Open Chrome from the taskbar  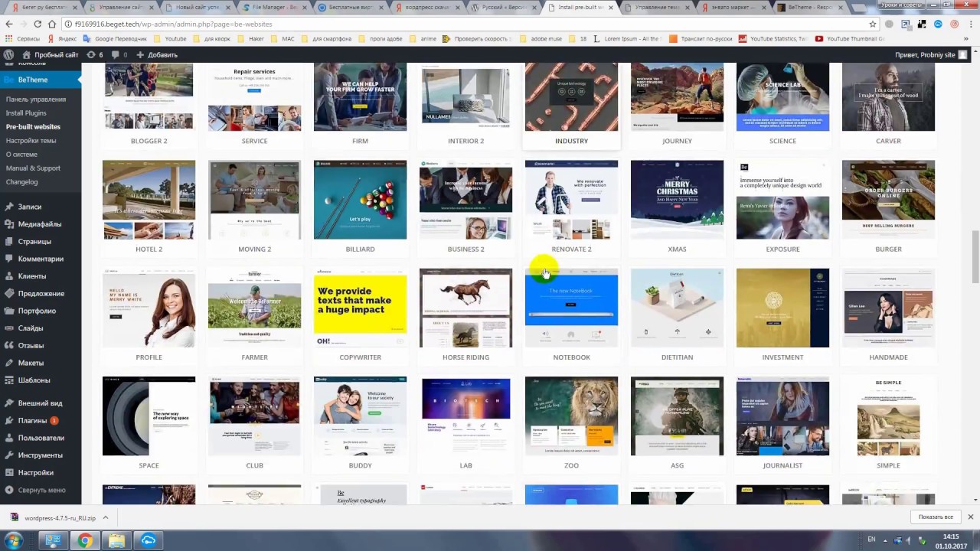85,540
